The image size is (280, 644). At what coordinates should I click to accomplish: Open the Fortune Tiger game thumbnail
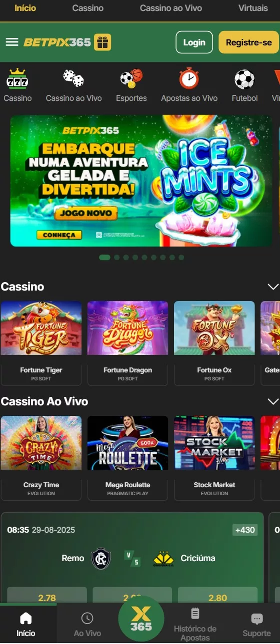(41, 328)
